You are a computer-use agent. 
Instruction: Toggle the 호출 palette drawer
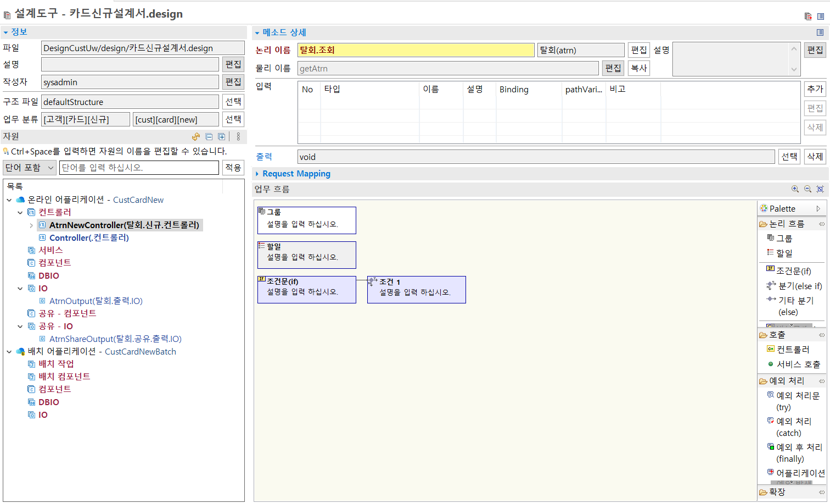pos(792,335)
